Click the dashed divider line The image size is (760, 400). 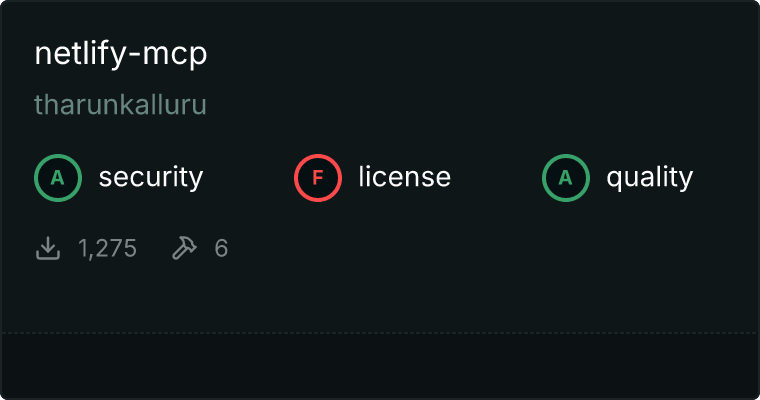[380, 333]
